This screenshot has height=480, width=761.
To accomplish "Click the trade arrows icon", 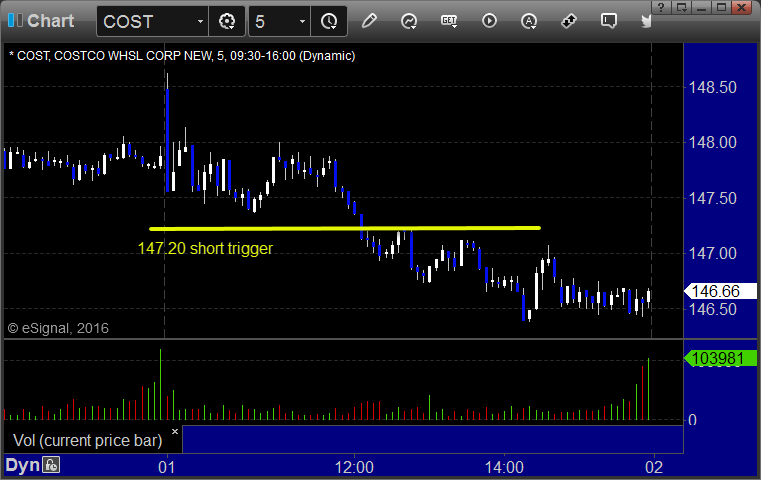I will tap(569, 21).
